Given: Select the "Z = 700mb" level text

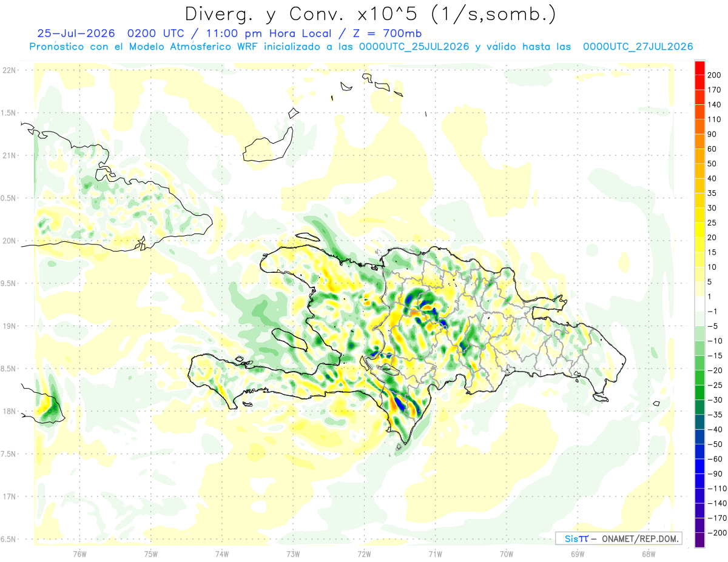Looking at the screenshot, I should [388, 33].
